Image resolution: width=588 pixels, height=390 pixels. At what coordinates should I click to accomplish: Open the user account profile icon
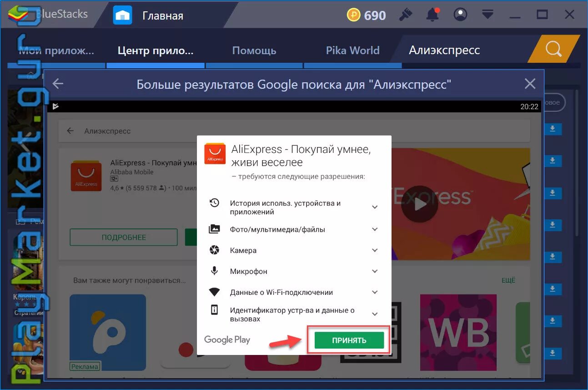[461, 15]
